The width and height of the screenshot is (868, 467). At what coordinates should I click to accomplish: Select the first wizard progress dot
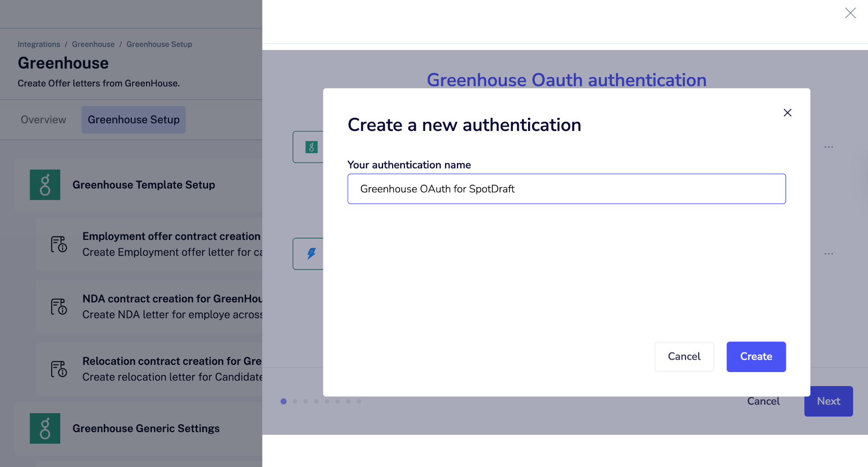tap(283, 401)
